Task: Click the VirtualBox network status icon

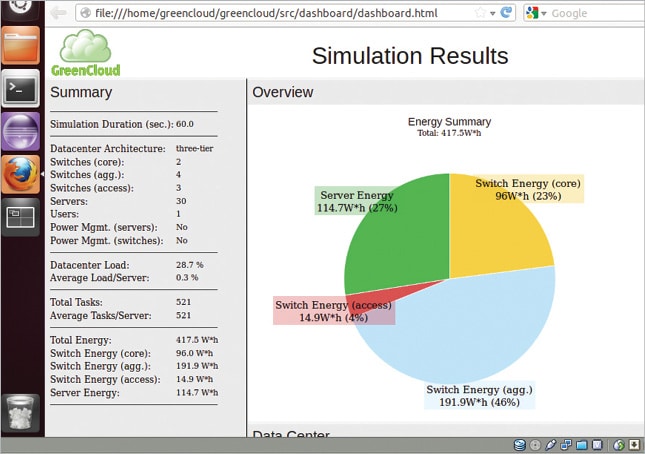Action: pos(566,445)
